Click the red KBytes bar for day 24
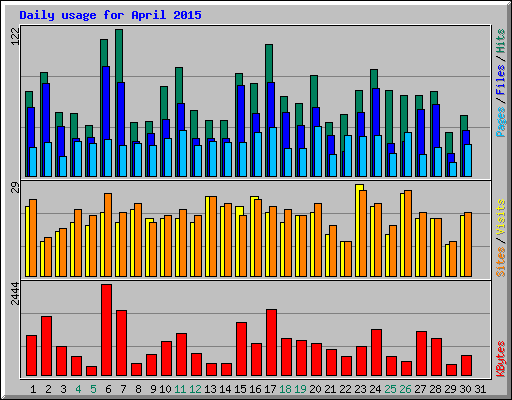The height and width of the screenshot is (400, 512). click(x=376, y=352)
